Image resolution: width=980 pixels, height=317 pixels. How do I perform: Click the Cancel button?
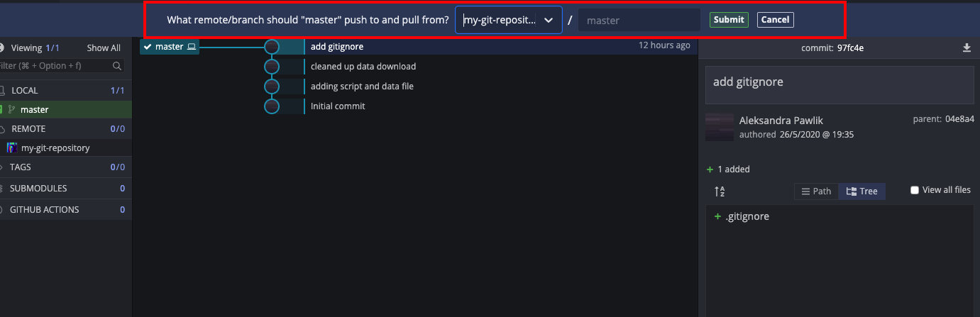click(775, 20)
